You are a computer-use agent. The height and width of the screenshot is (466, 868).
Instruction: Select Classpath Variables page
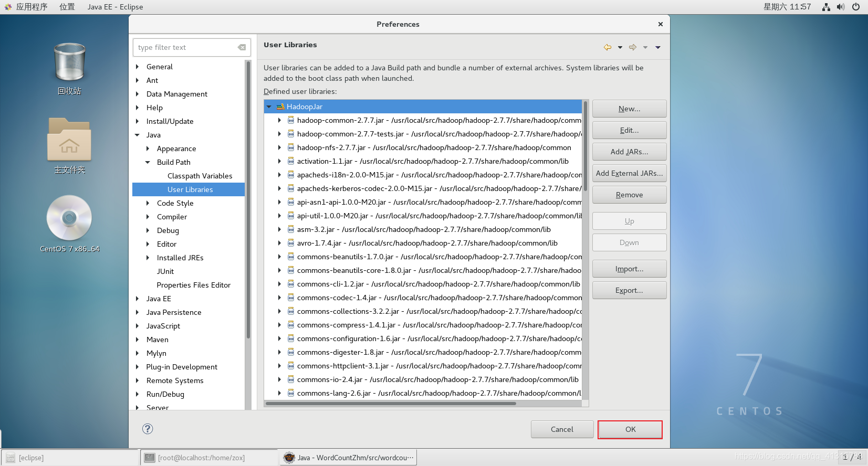point(200,176)
